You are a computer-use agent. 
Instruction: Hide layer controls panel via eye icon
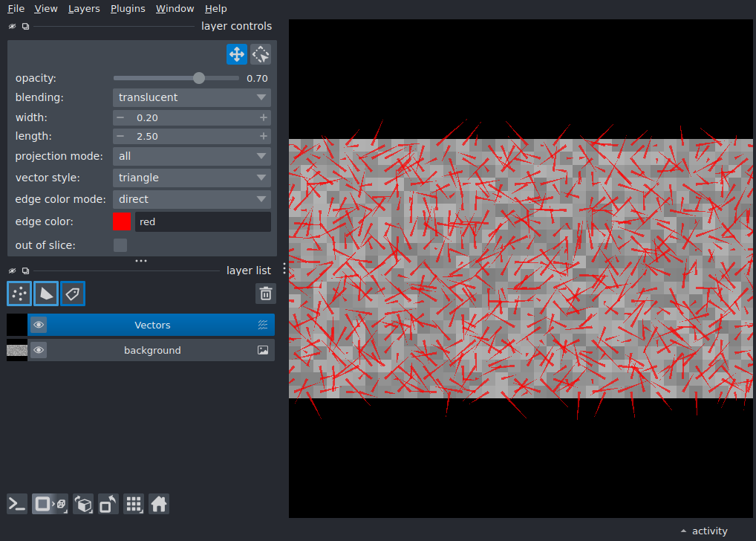click(12, 27)
